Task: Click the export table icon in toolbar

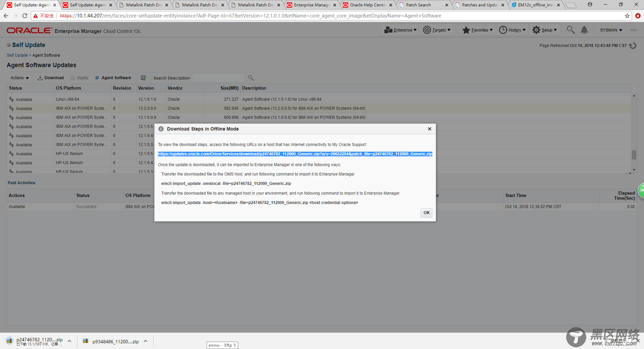Action: pos(143,78)
